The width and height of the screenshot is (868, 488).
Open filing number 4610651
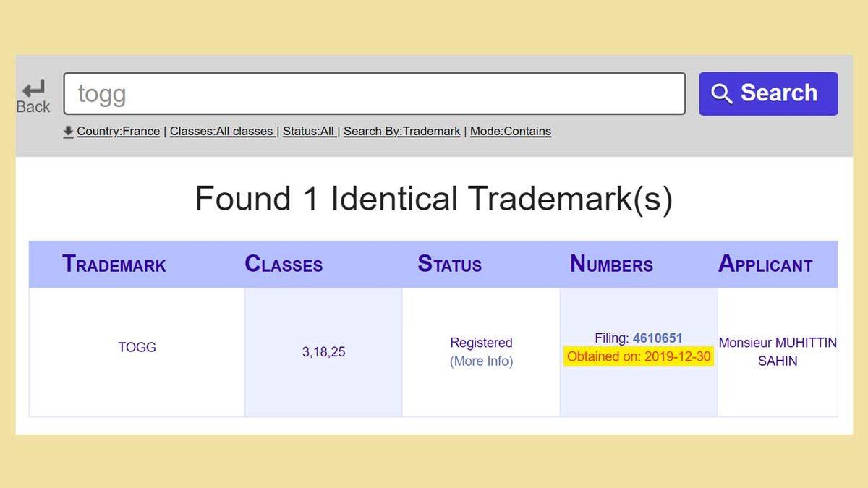click(x=657, y=338)
